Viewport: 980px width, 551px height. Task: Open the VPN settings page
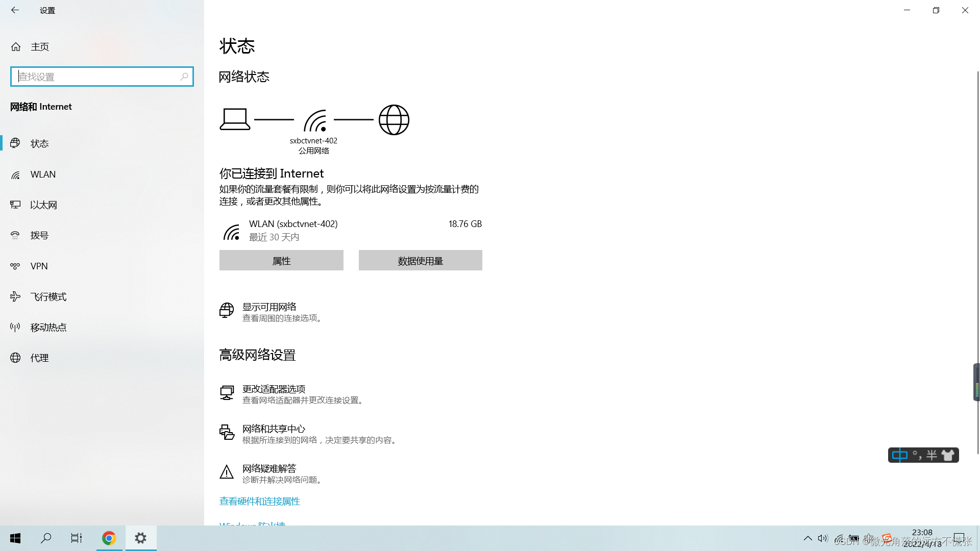coord(39,266)
